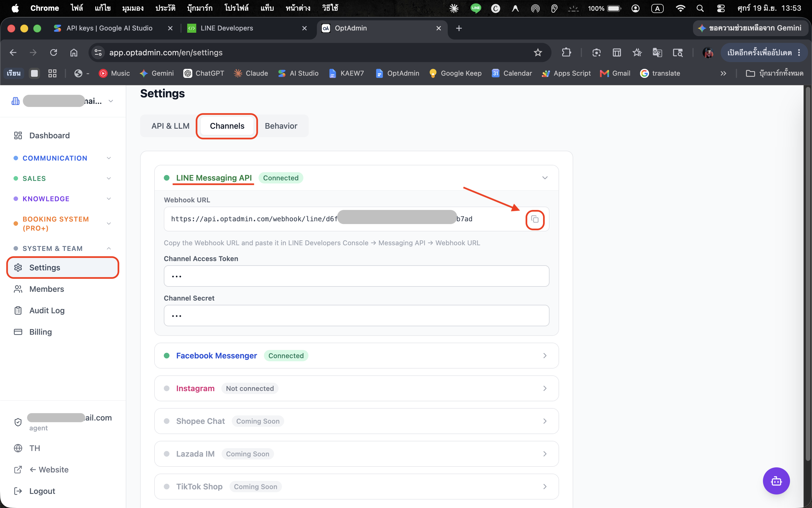
Task: Click the Dashboard grid icon
Action: [x=18, y=135]
